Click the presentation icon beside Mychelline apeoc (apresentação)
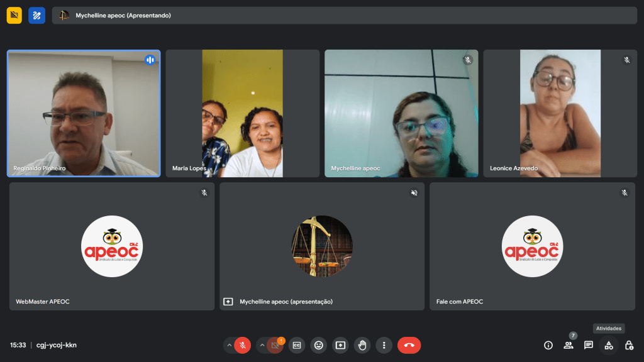 [x=228, y=302]
